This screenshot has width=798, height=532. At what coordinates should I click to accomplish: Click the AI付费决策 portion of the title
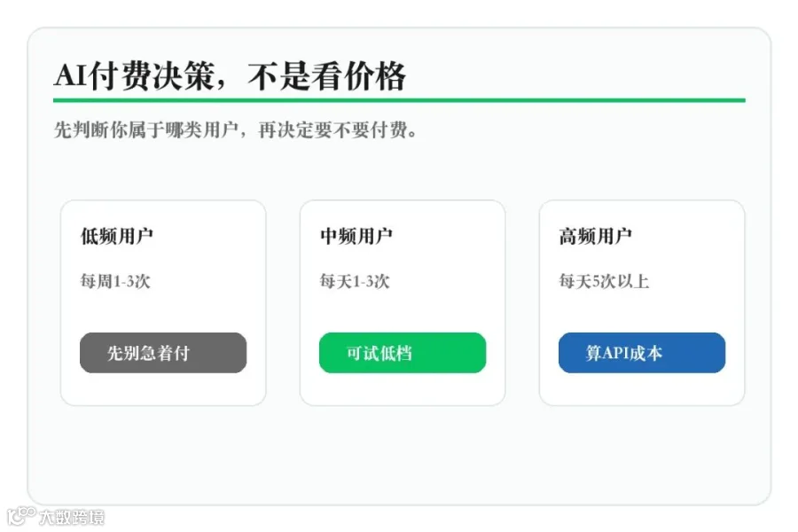click(x=134, y=76)
